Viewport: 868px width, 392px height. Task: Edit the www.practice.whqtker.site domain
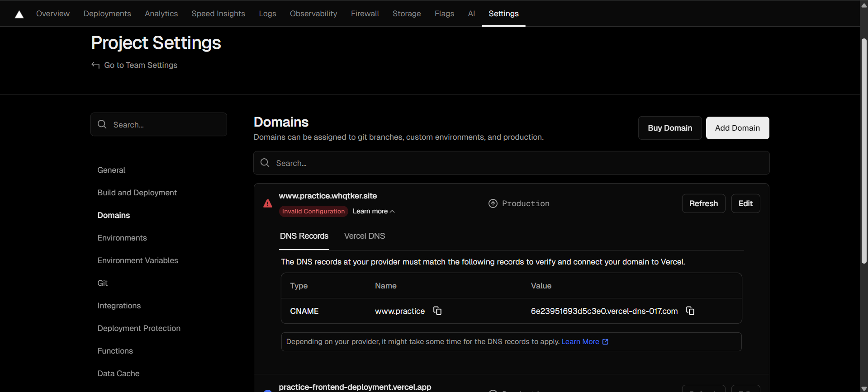(x=745, y=203)
